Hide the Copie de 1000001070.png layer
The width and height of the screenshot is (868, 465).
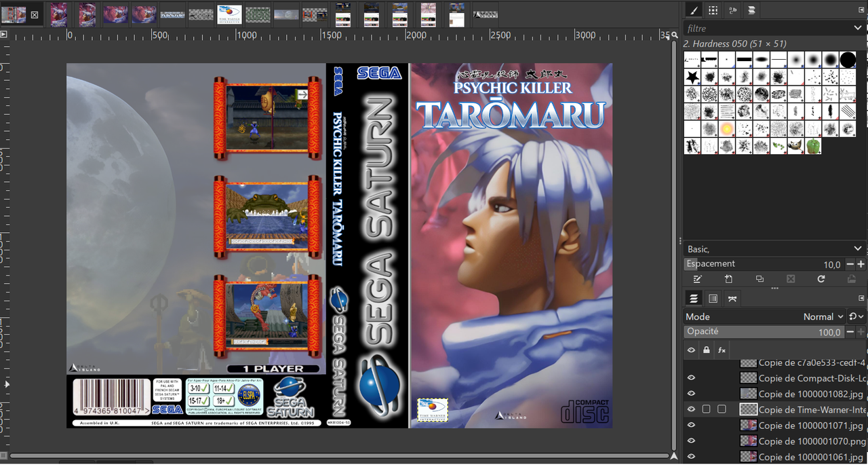691,441
